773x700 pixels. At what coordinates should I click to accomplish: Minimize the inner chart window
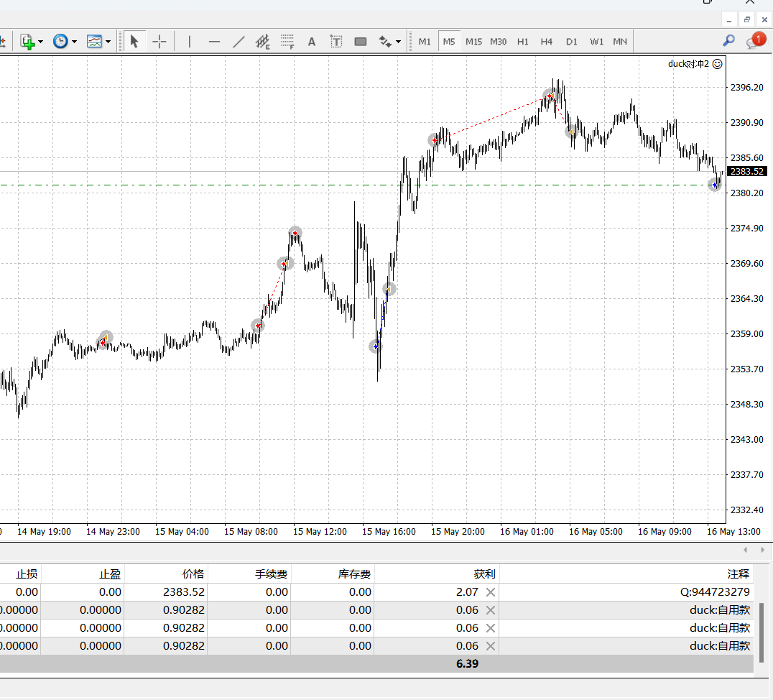coord(728,20)
